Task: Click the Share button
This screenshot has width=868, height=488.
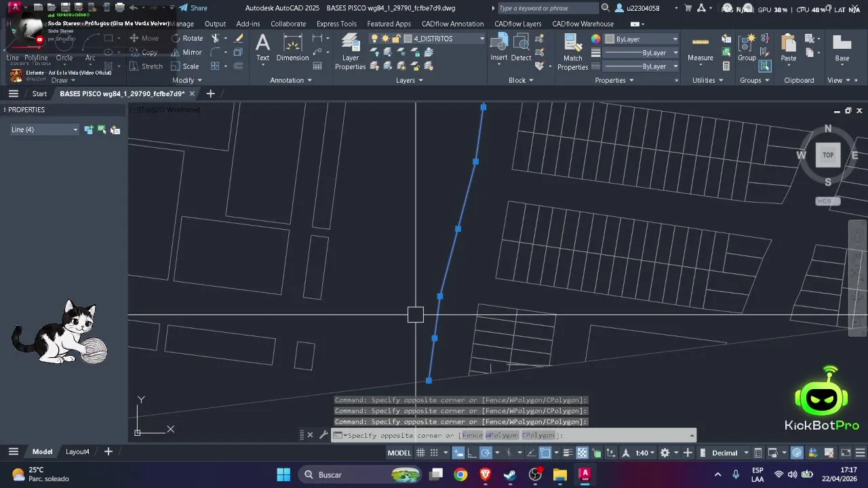Action: [193, 8]
